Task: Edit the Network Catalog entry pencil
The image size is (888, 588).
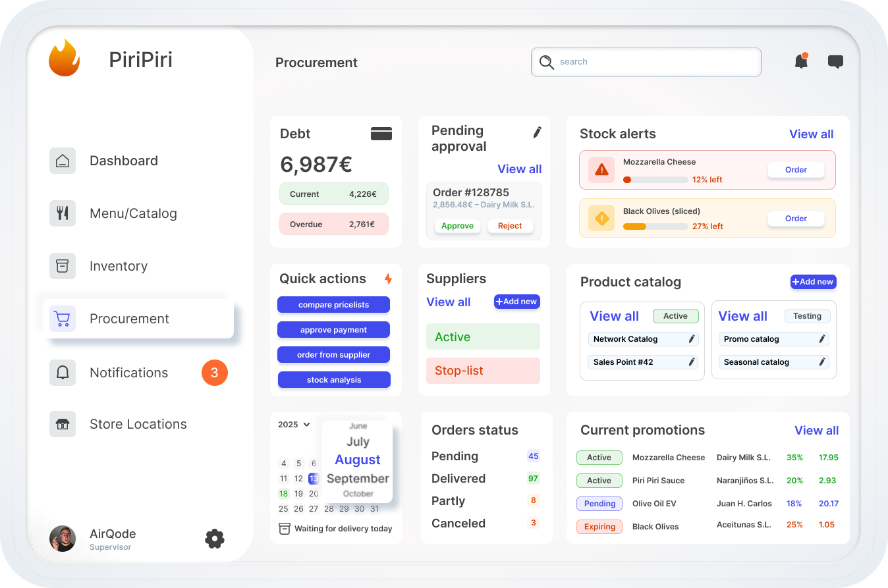Action: [x=692, y=339]
